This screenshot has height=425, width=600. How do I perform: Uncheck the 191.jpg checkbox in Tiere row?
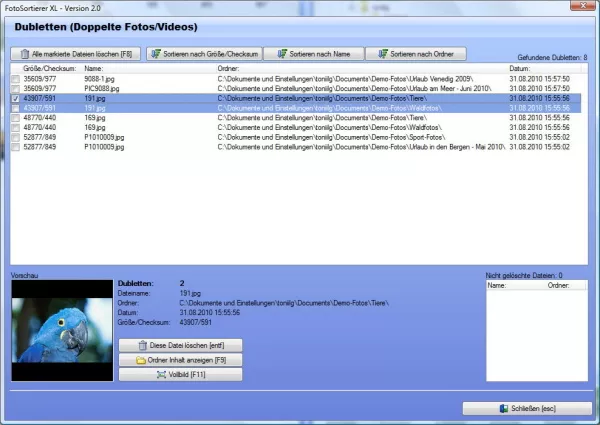(x=15, y=99)
